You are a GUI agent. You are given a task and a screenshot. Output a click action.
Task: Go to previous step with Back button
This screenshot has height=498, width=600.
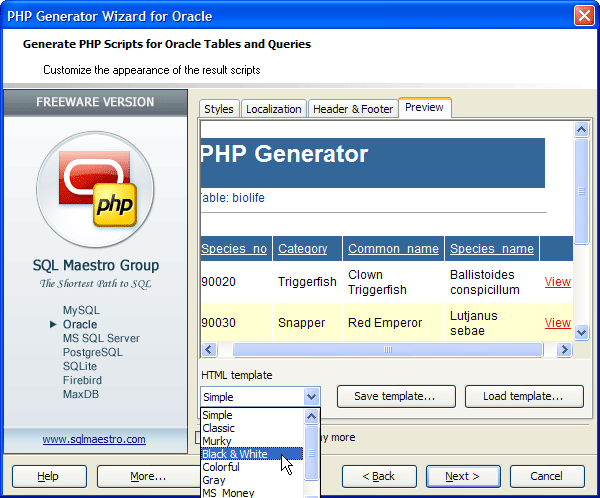point(379,476)
